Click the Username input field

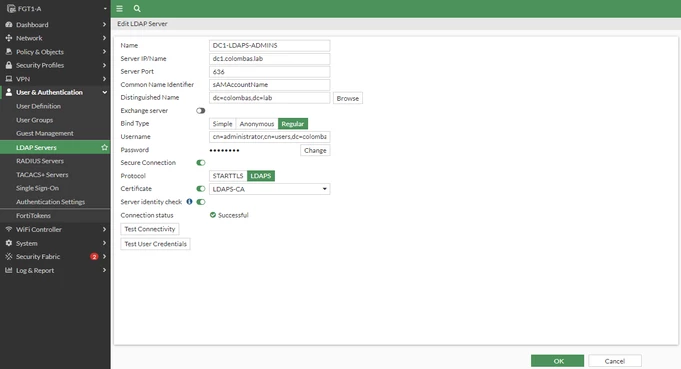[269, 137]
